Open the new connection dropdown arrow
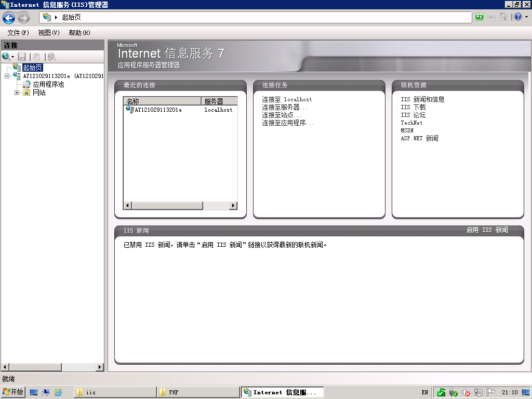This screenshot has height=399, width=532. (x=13, y=57)
